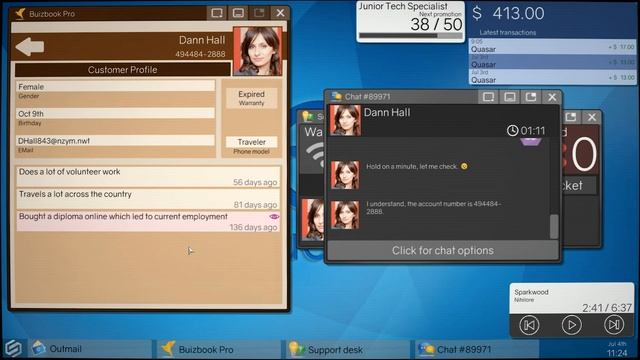Click third window-mode icon in Buizbook Pro title bar
The height and width of the screenshot is (360, 640).
click(259, 13)
